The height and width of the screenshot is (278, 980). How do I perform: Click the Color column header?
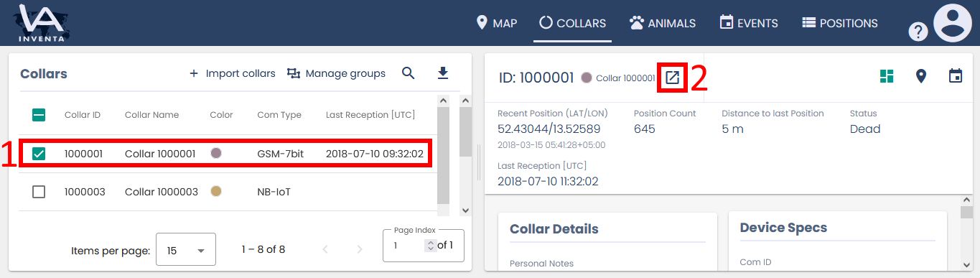click(x=221, y=115)
